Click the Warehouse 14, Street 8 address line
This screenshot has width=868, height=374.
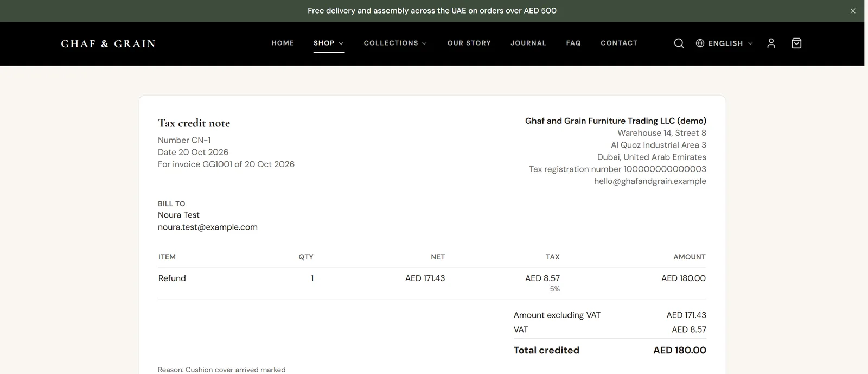662,133
